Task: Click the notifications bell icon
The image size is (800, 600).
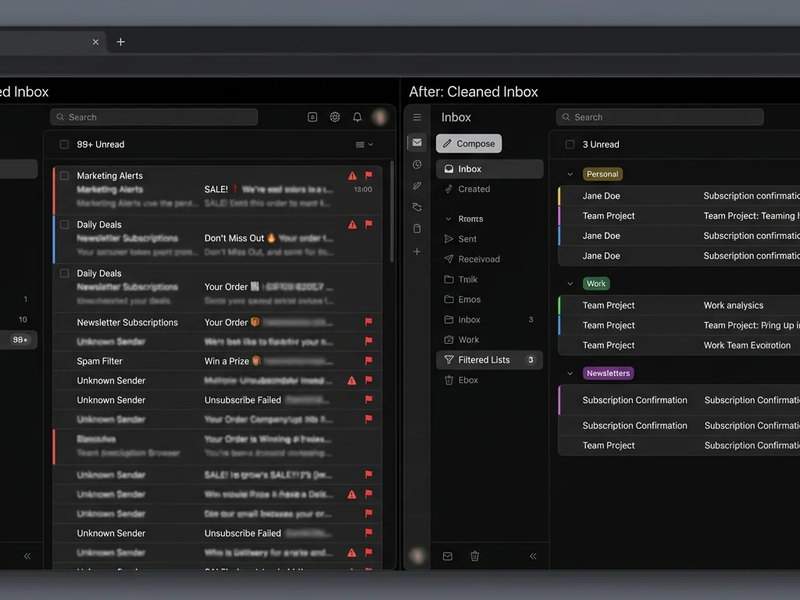Action: (x=357, y=117)
